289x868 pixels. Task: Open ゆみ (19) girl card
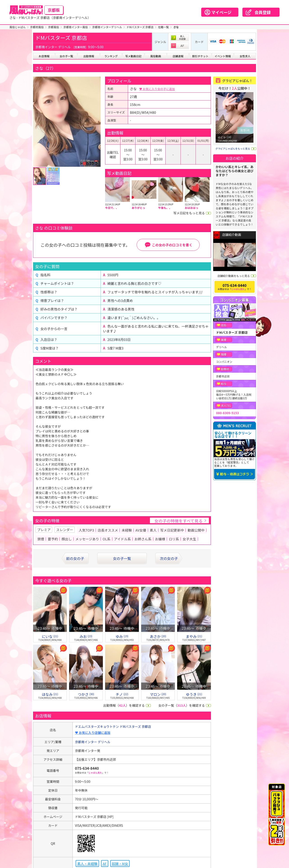coord(122,614)
